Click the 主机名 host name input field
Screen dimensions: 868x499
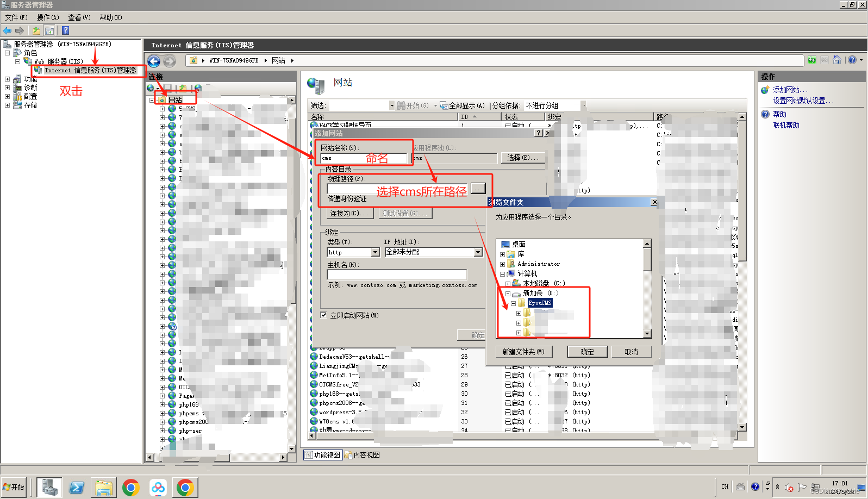[397, 275]
